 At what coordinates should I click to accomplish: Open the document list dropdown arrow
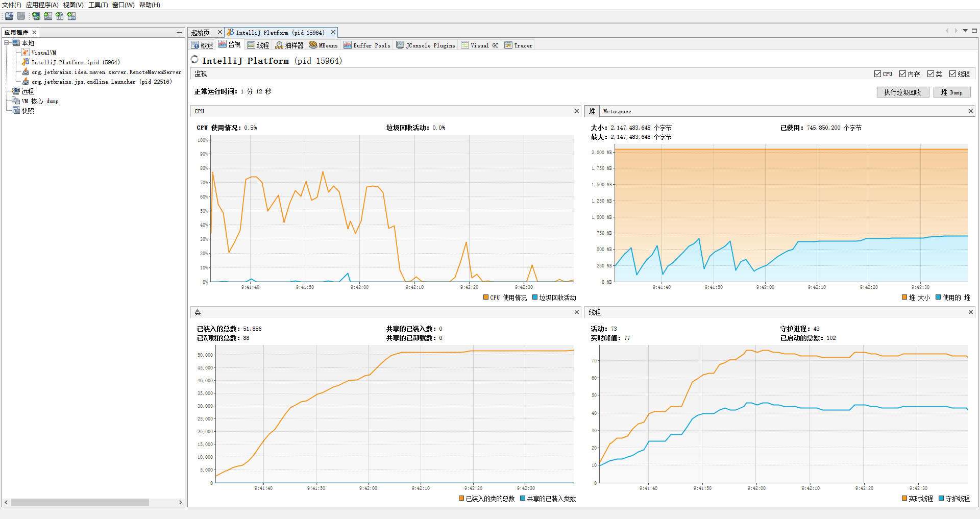[x=965, y=31]
